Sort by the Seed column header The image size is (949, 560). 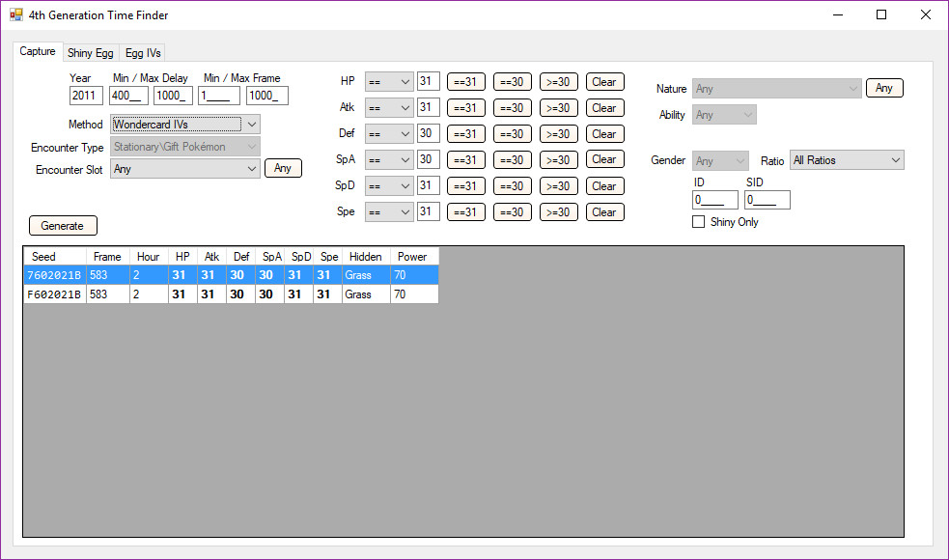pyautogui.click(x=55, y=257)
